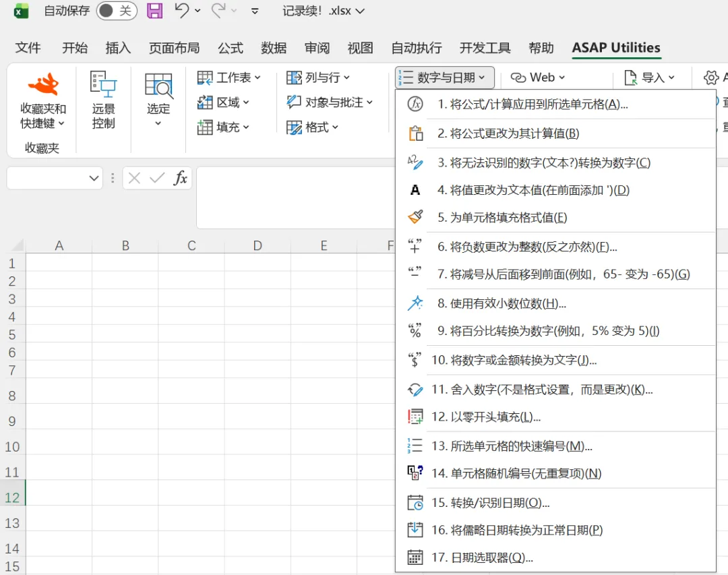Click the fx insert function icon
This screenshot has width=728, height=575.
point(180,178)
